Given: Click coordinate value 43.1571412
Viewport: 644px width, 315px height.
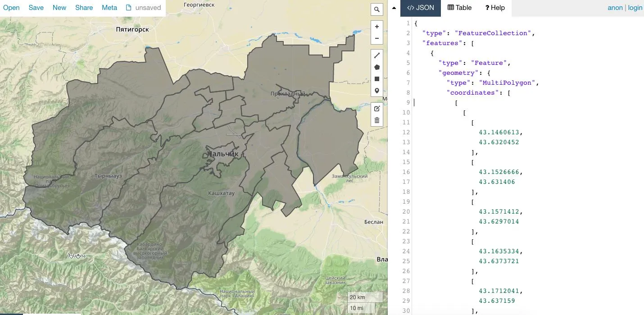Looking at the screenshot, I should (499, 212).
